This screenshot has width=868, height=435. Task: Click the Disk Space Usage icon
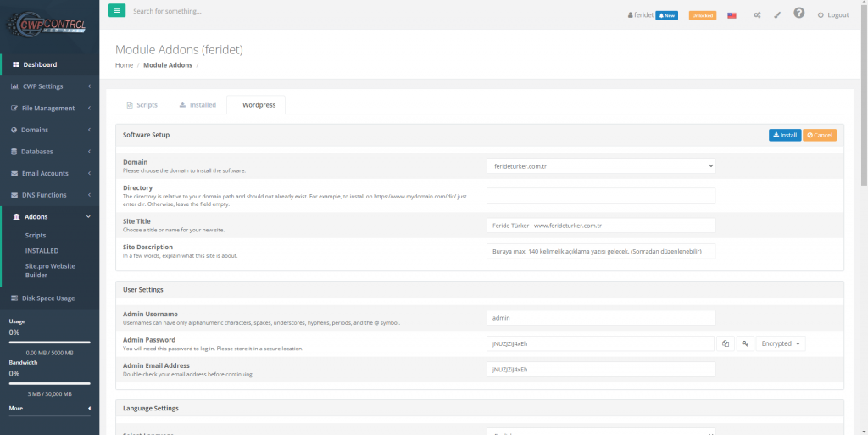[15, 298]
